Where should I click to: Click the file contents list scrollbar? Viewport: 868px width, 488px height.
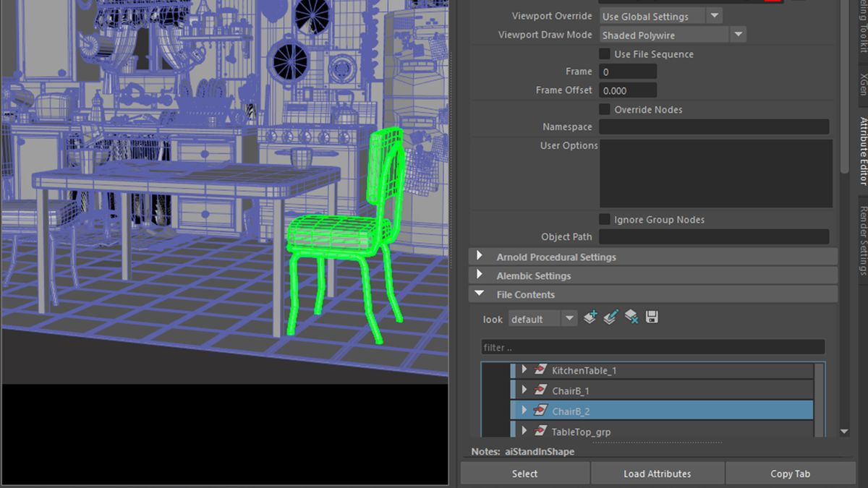click(819, 400)
